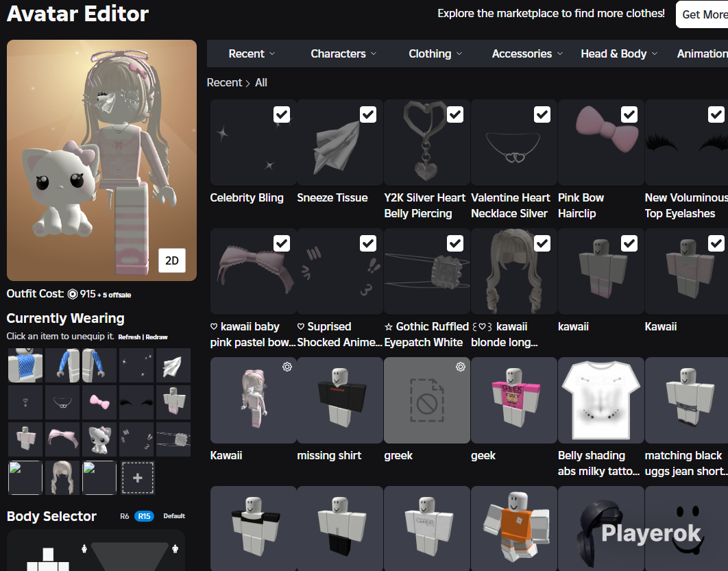This screenshot has height=571, width=728.
Task: Uncheck Sneeze Tissue checkbox
Action: pyautogui.click(x=368, y=114)
